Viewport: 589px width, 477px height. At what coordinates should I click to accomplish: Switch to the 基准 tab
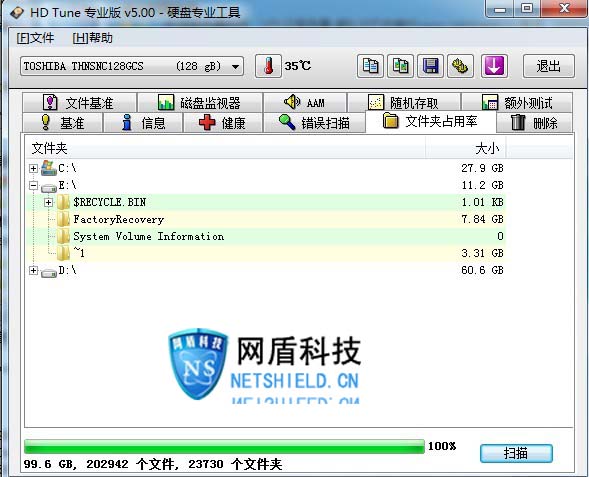coord(62,122)
